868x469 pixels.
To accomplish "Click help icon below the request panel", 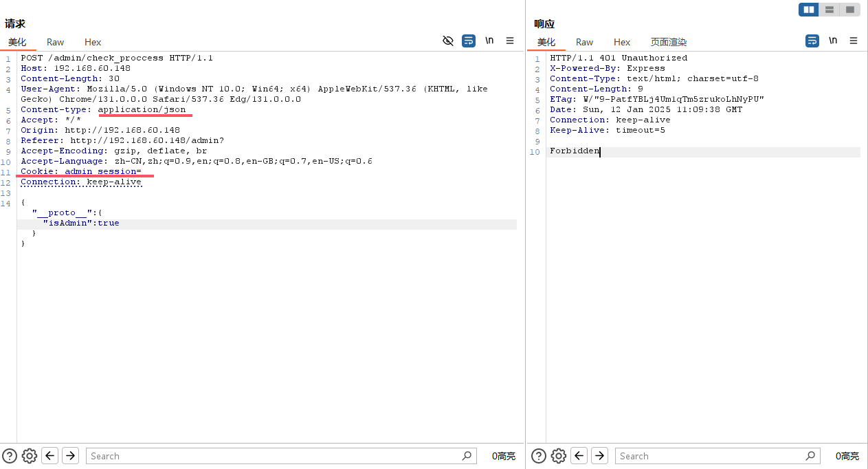I will [9, 456].
